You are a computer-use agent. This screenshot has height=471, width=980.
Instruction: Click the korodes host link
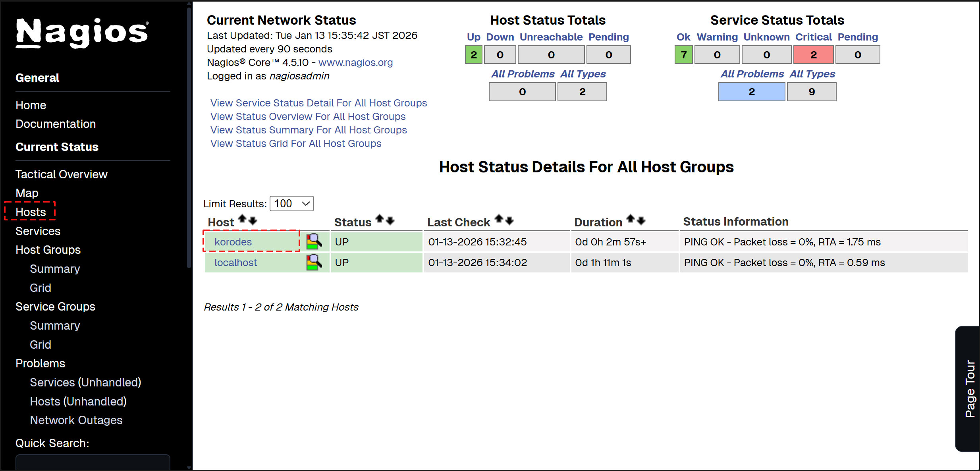click(x=233, y=242)
